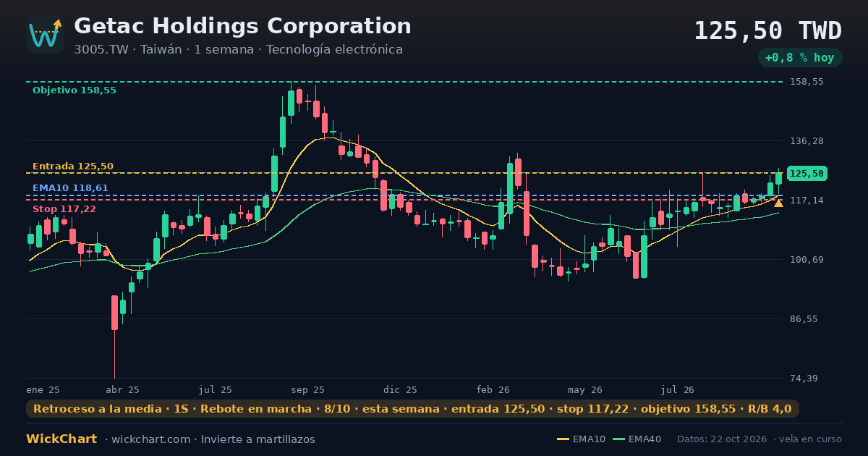Click the WickChart logo icon

click(45, 35)
